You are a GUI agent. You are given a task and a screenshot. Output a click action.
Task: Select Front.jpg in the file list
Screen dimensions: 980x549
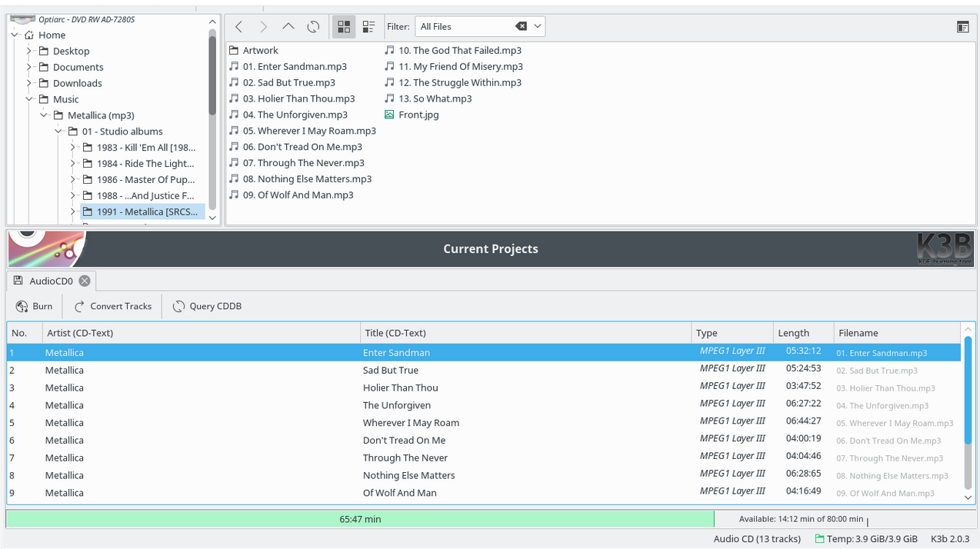[418, 115]
